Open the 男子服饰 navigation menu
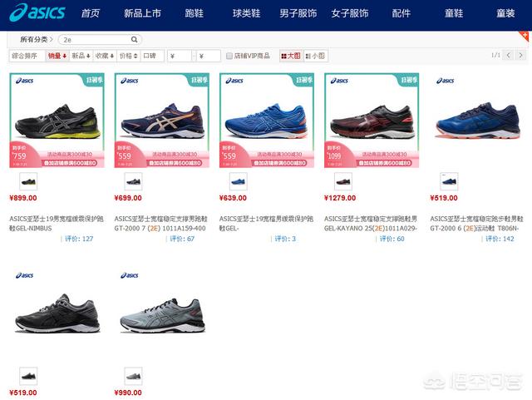 click(x=298, y=13)
